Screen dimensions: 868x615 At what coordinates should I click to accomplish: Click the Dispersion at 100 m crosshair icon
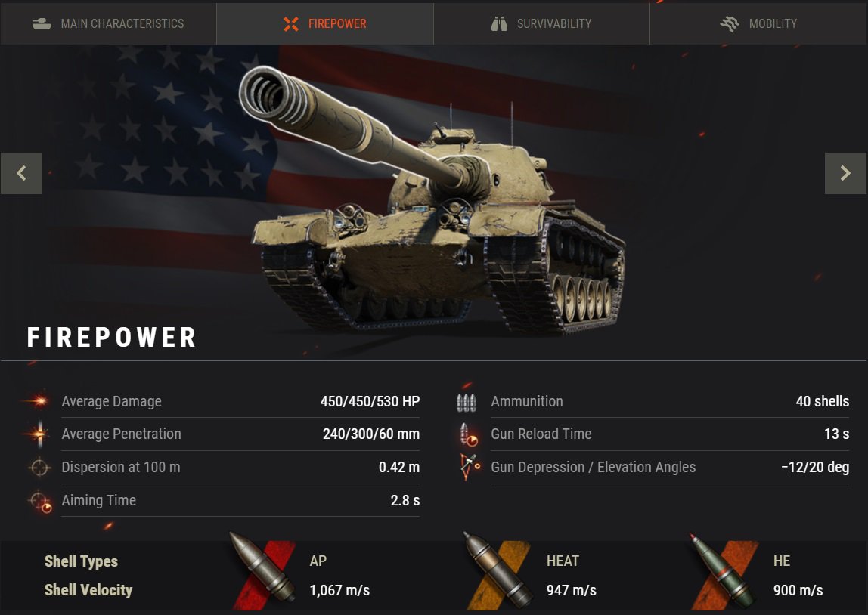click(39, 468)
